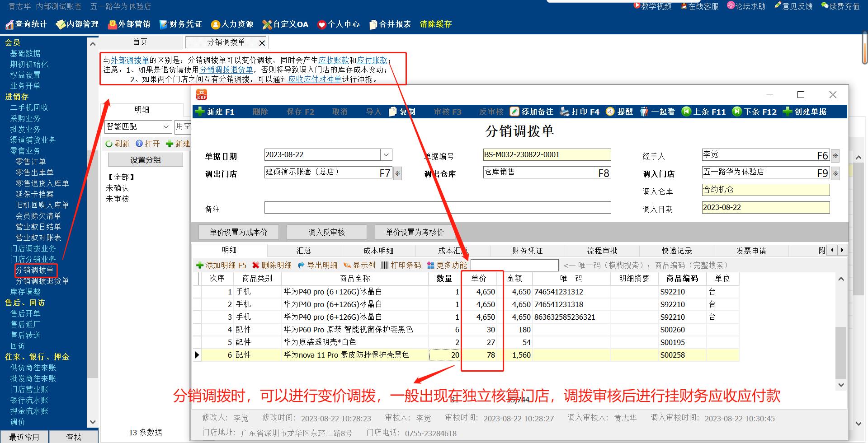Click the 调入反审核 button
This screenshot has width=868, height=443.
click(x=327, y=232)
